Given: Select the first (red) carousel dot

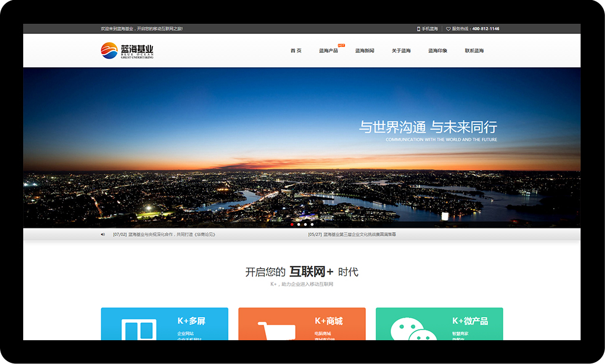Looking at the screenshot, I should pos(292,224).
